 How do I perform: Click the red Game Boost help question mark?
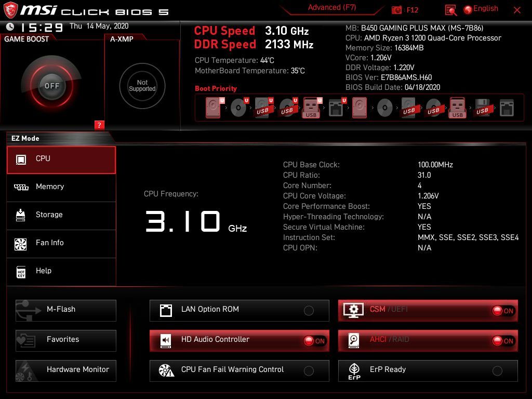99,125
